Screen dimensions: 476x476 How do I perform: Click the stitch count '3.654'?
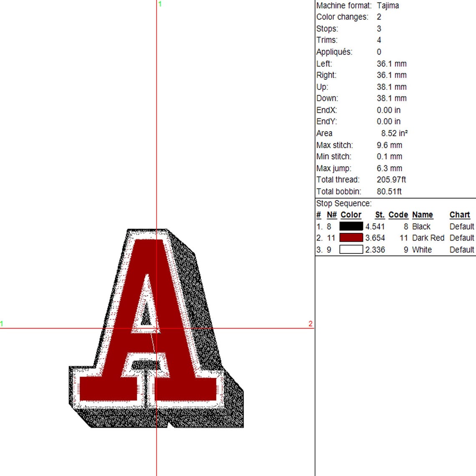(x=375, y=238)
